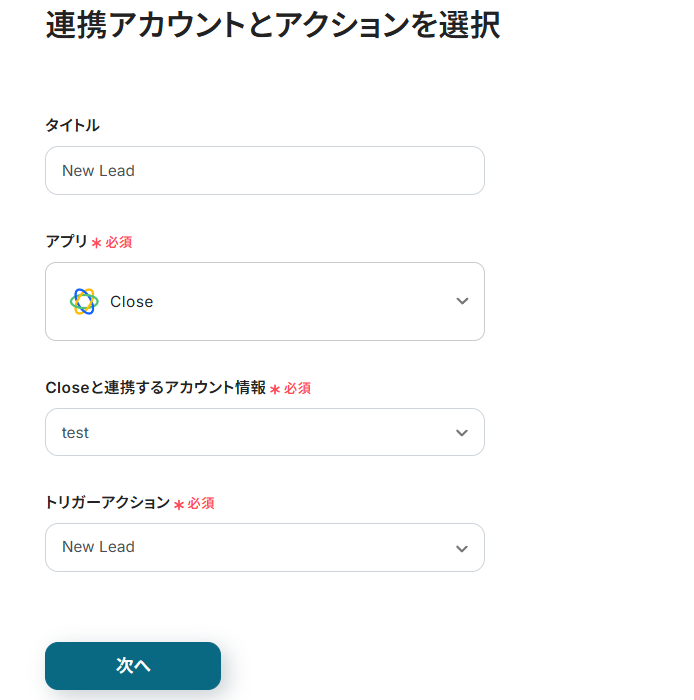Click the red asterisk beside アプリ
694x700 pixels.
click(x=97, y=243)
